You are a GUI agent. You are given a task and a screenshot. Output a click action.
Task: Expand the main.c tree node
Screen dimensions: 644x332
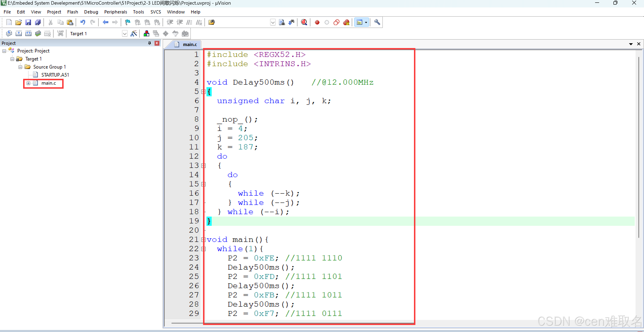(x=28, y=83)
